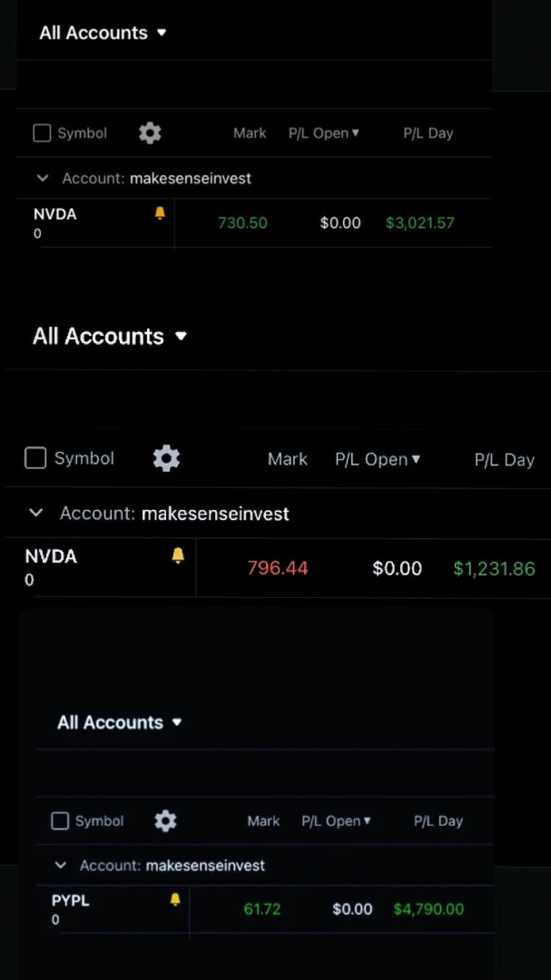Click the alert bell on the second NVDA position
This screenshot has width=551, height=980.
point(178,554)
